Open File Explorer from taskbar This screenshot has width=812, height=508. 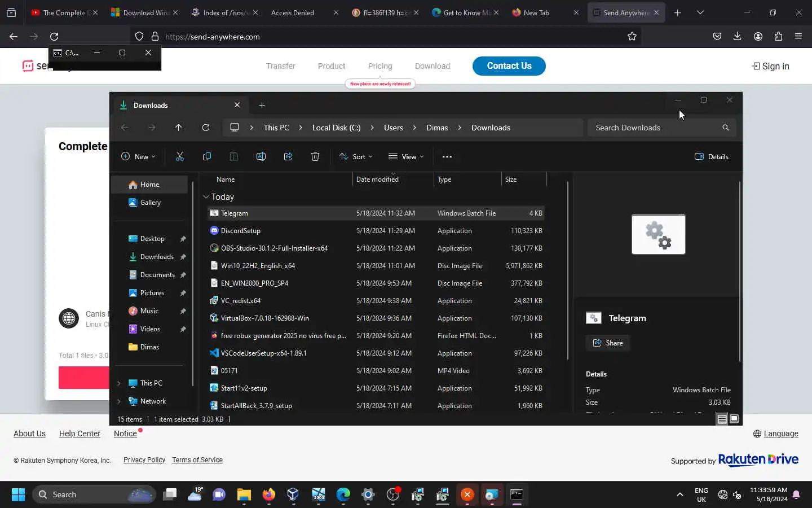click(244, 494)
